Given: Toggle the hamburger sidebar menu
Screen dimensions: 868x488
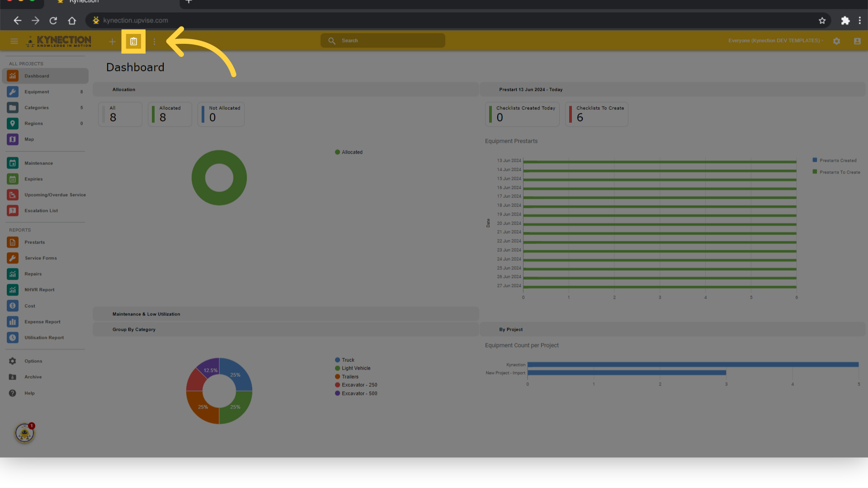Looking at the screenshot, I should [14, 41].
